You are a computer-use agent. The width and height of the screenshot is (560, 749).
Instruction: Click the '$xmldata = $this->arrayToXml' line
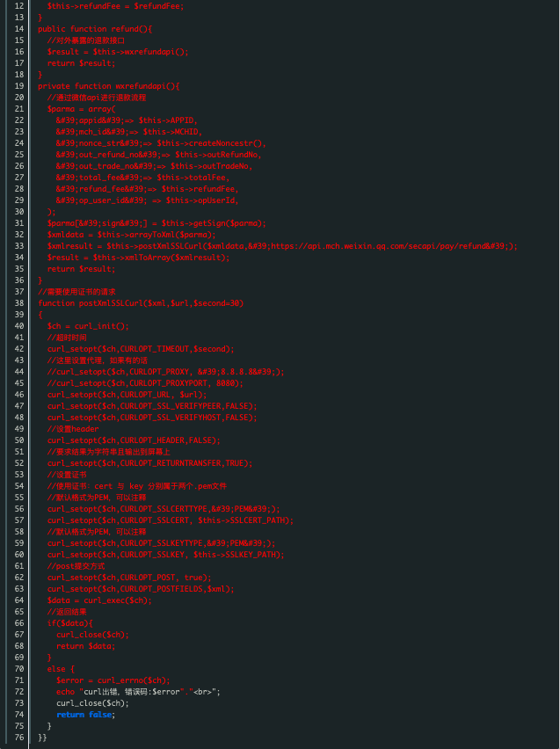[x=132, y=235]
